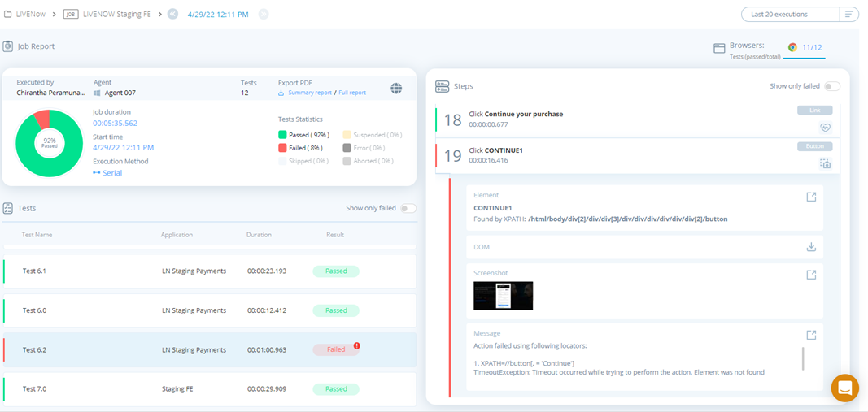
Task: Click the Duration column header
Action: 259,235
